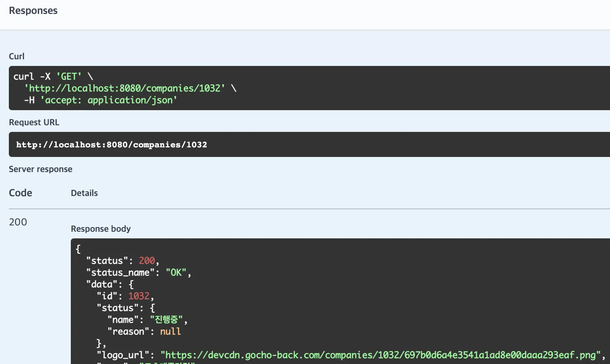This screenshot has height=364, width=610.
Task: Click the Details column header
Action: 84,193
